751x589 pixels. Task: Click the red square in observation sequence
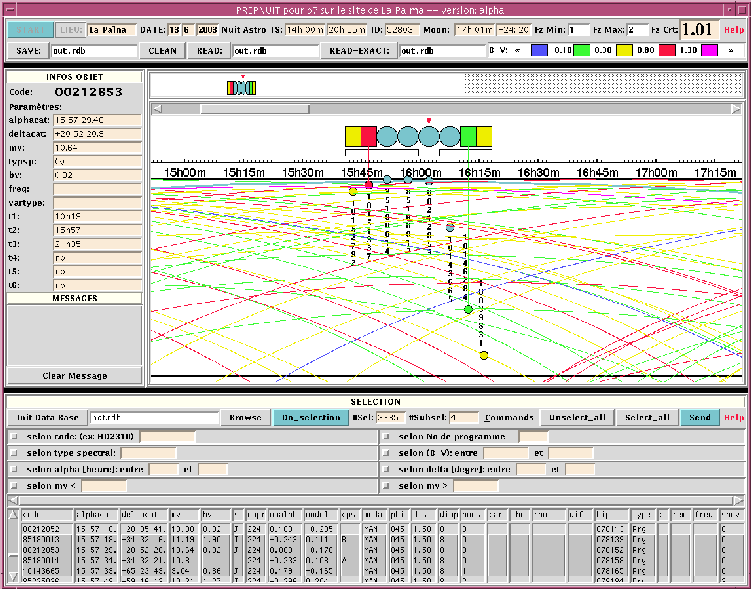(369, 136)
